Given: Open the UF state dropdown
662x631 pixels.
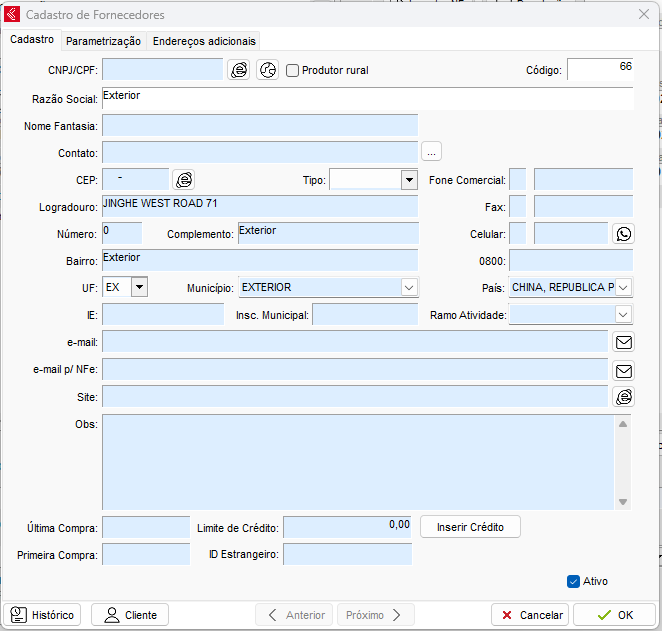Looking at the screenshot, I should [139, 287].
